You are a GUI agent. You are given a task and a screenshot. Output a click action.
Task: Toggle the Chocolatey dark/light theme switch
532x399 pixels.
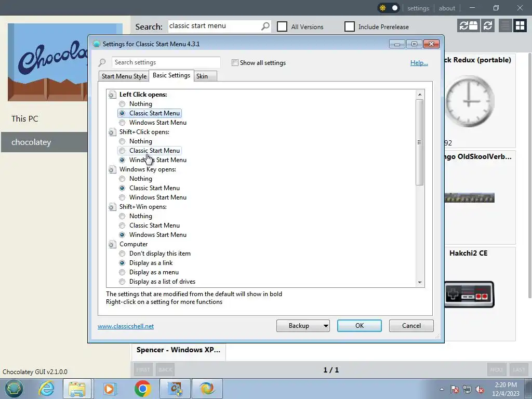[389, 8]
